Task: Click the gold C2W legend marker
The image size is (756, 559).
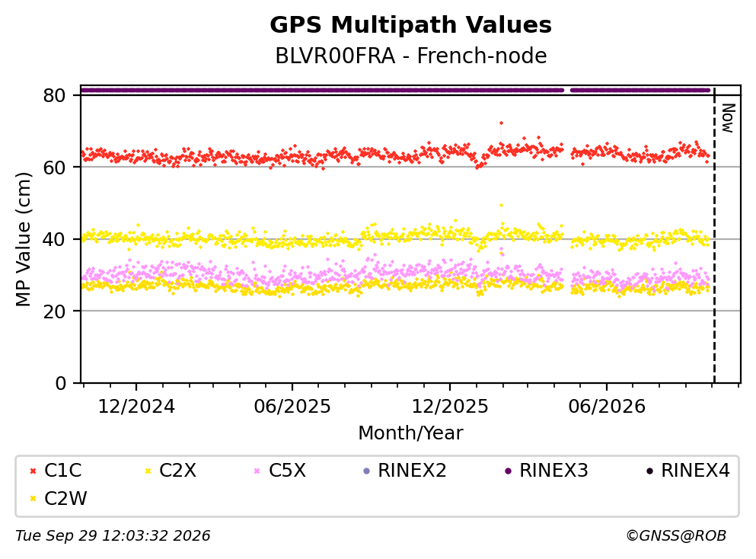Action: [33, 499]
